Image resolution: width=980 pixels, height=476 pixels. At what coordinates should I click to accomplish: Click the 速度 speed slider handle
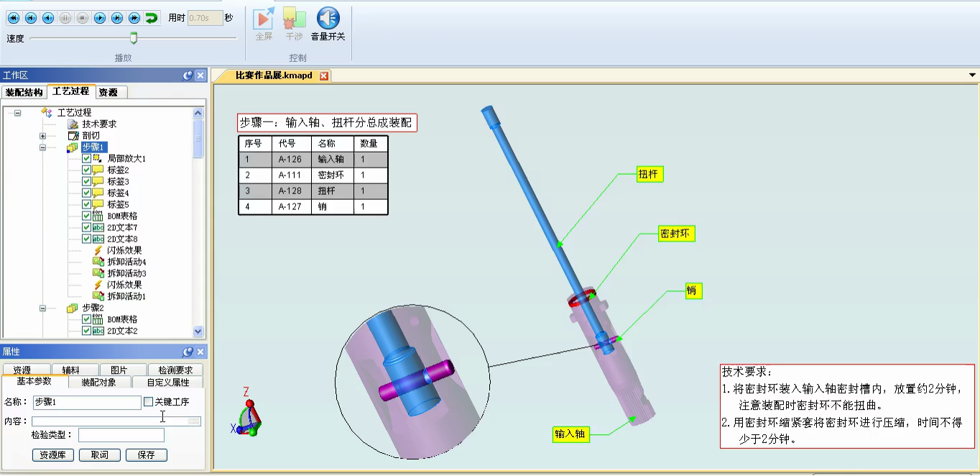(x=133, y=38)
